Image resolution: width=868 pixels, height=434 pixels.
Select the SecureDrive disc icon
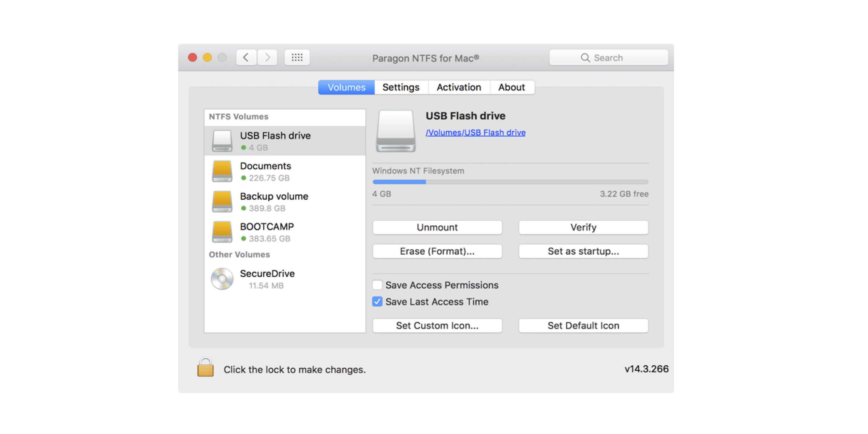tap(222, 279)
